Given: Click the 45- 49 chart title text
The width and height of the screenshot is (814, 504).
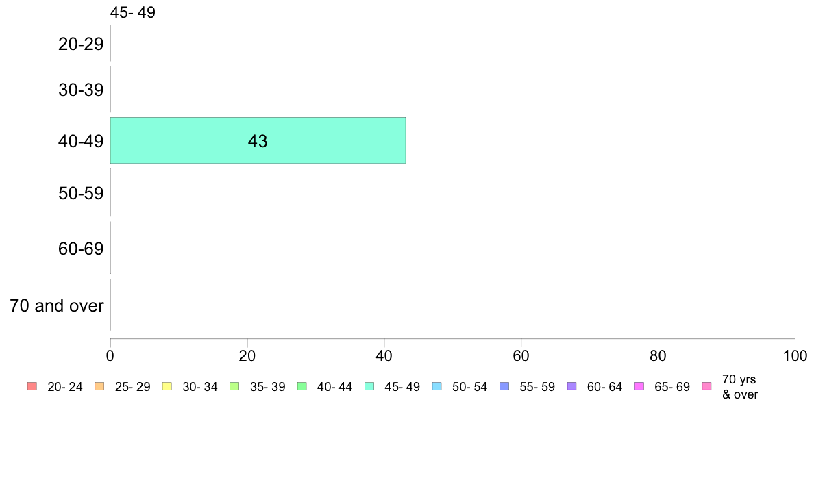Looking at the screenshot, I should (x=133, y=12).
